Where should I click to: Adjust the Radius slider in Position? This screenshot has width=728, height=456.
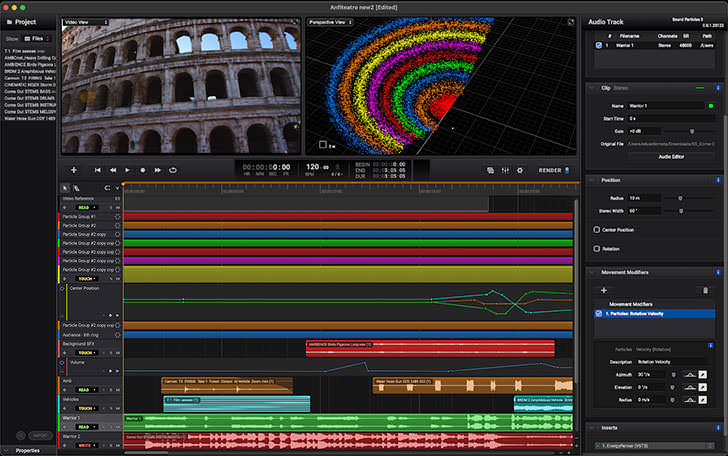[x=680, y=198]
